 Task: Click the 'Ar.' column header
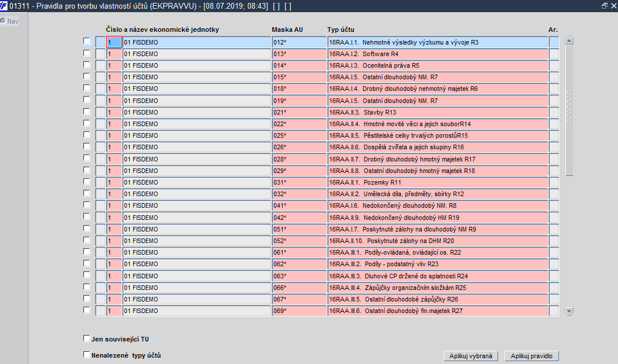point(553,30)
